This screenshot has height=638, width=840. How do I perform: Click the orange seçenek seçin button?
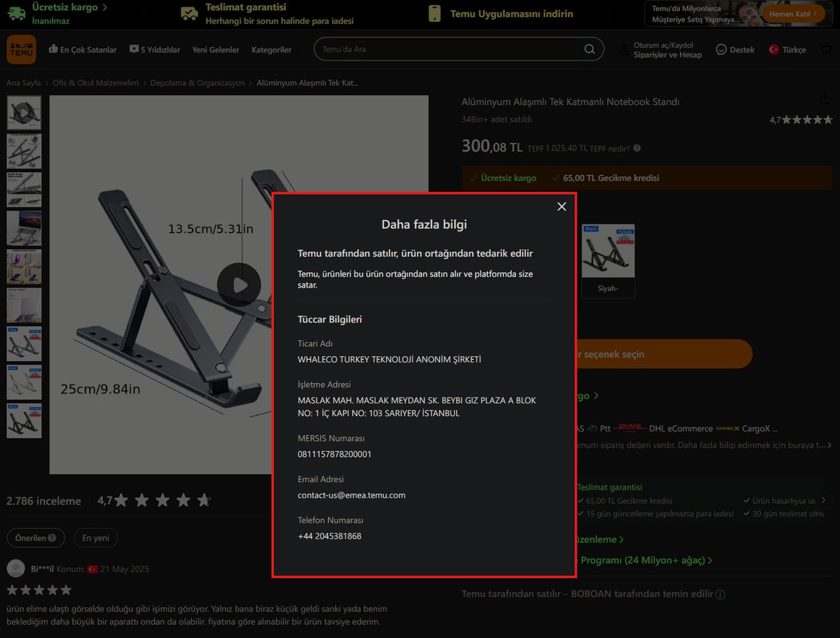click(663, 354)
